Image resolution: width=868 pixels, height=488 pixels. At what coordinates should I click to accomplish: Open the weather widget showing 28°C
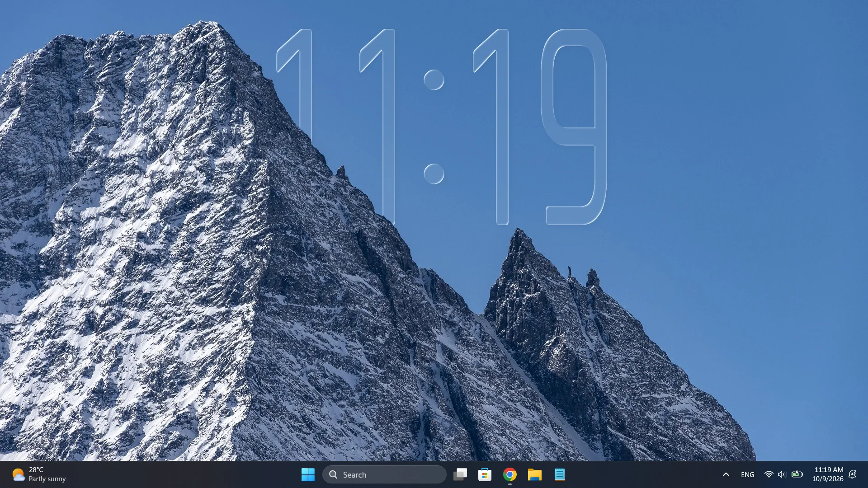point(39,474)
